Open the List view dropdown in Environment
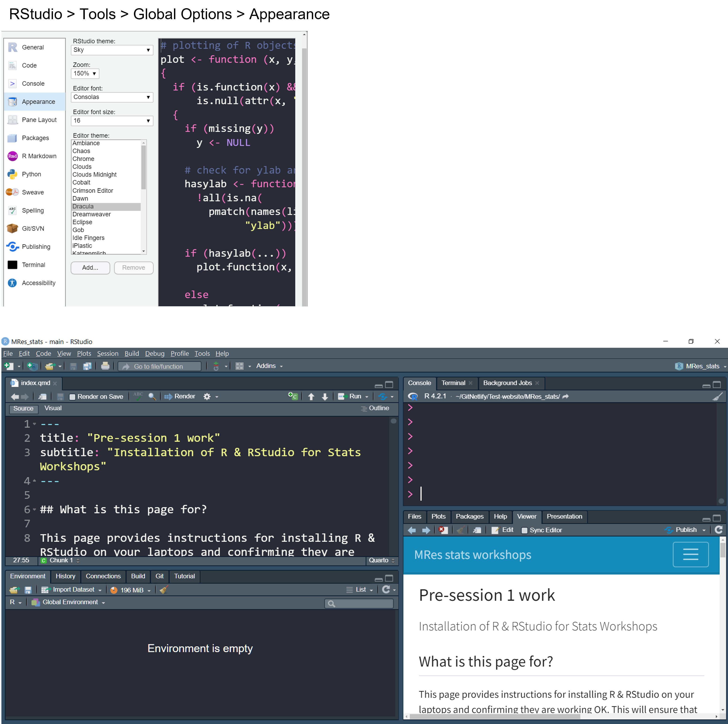Screen dimensions: 728x724 coord(360,590)
